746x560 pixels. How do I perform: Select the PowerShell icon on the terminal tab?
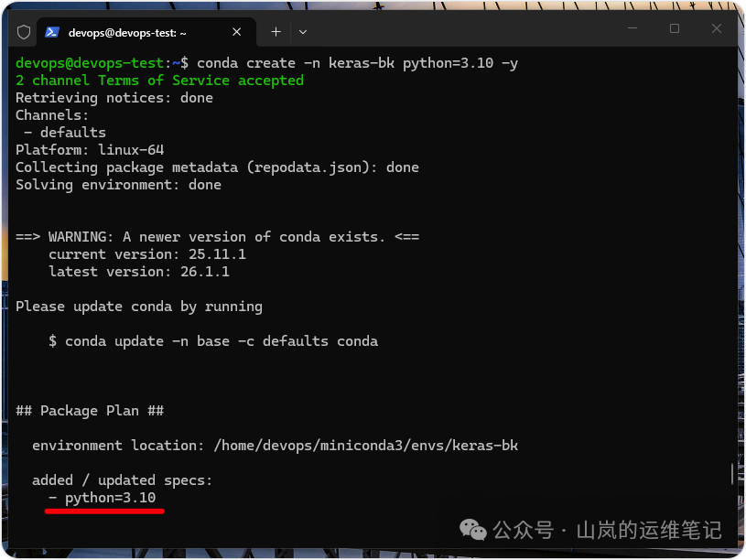[x=52, y=31]
